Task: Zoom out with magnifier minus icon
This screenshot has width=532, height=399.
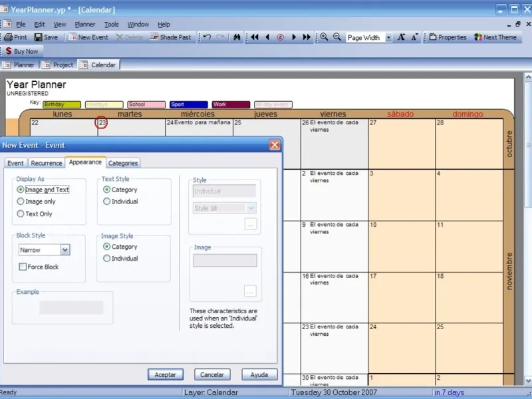Action: (337, 37)
